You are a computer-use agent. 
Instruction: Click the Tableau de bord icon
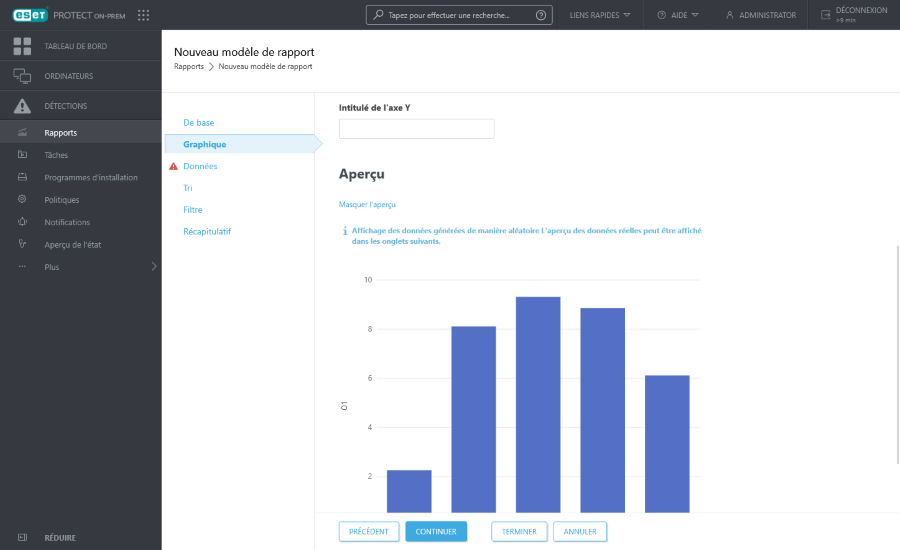22,46
